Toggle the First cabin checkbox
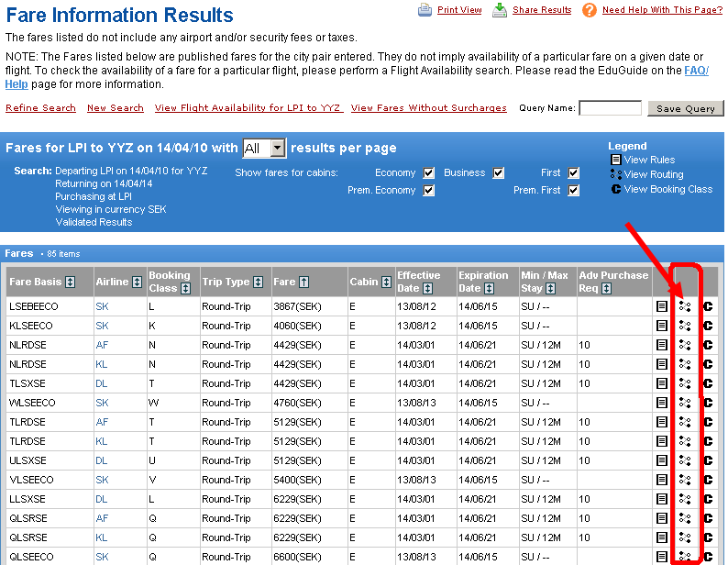 tap(573, 172)
